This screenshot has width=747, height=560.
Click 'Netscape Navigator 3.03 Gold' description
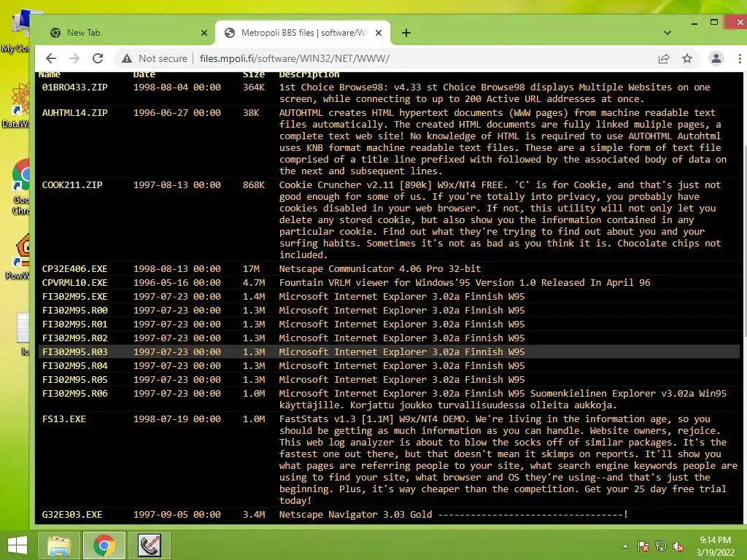click(x=355, y=514)
